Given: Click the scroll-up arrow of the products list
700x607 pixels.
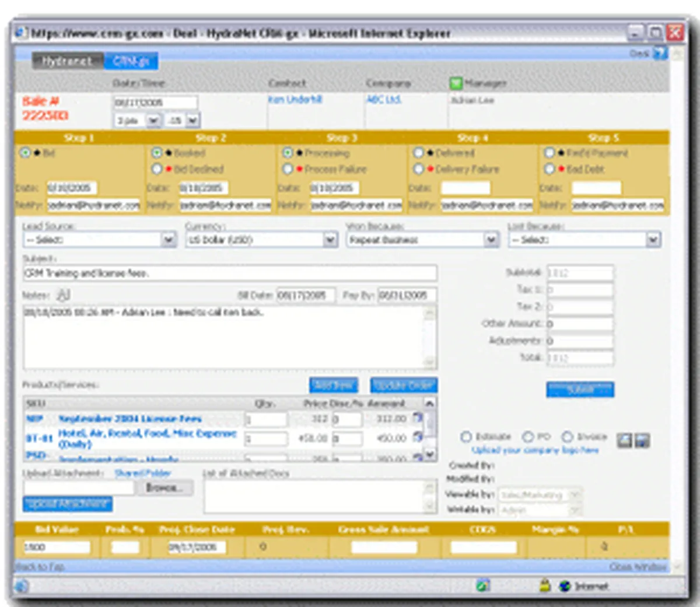Looking at the screenshot, I should [x=429, y=403].
